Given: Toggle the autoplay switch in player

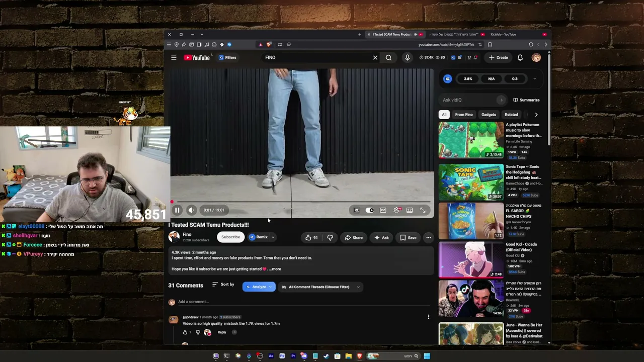Looking at the screenshot, I should 370,210.
